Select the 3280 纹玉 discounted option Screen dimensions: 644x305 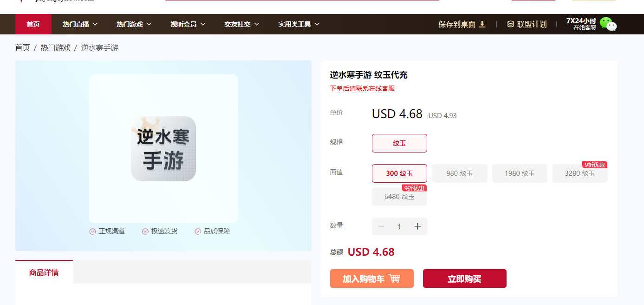coord(579,173)
